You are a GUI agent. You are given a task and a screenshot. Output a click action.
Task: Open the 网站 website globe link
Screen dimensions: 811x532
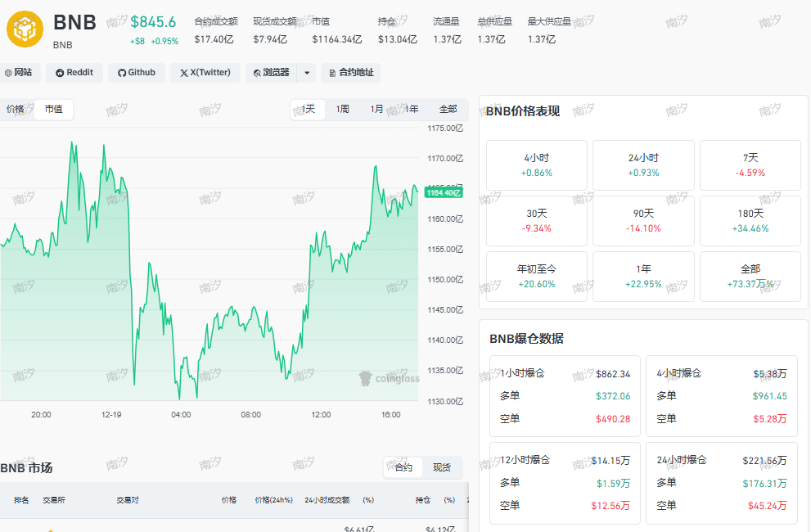point(18,73)
